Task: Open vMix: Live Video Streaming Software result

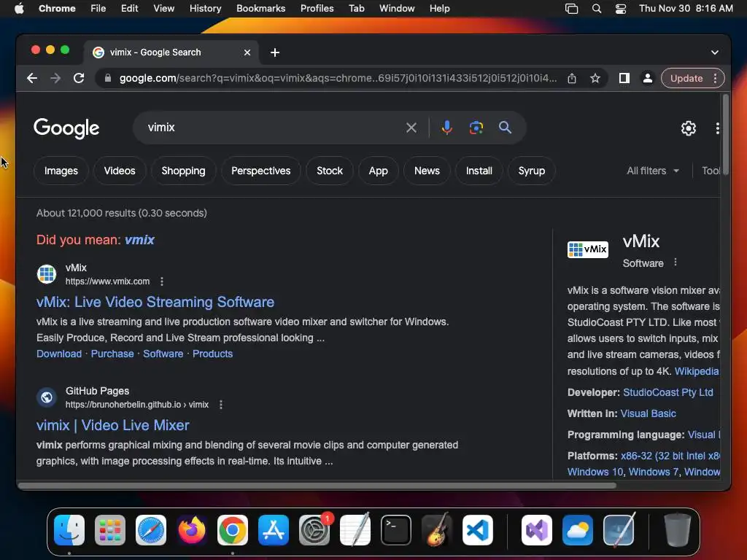Action: 155,302
